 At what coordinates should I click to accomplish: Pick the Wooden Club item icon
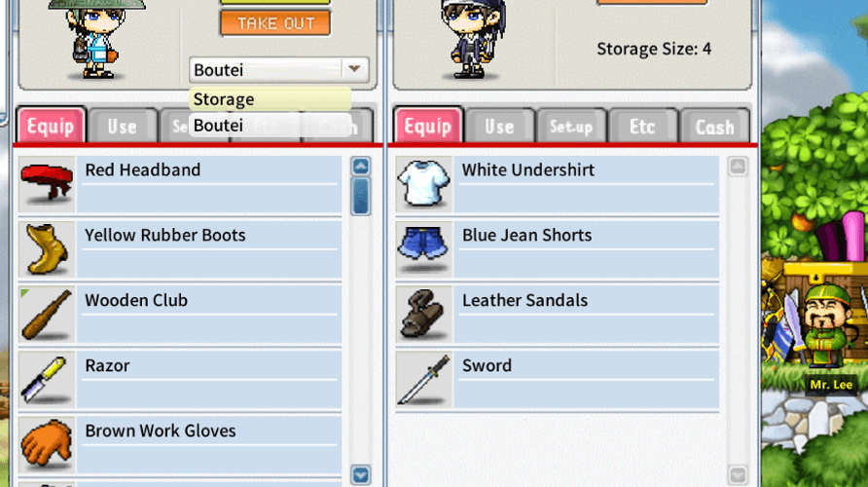[x=47, y=315]
